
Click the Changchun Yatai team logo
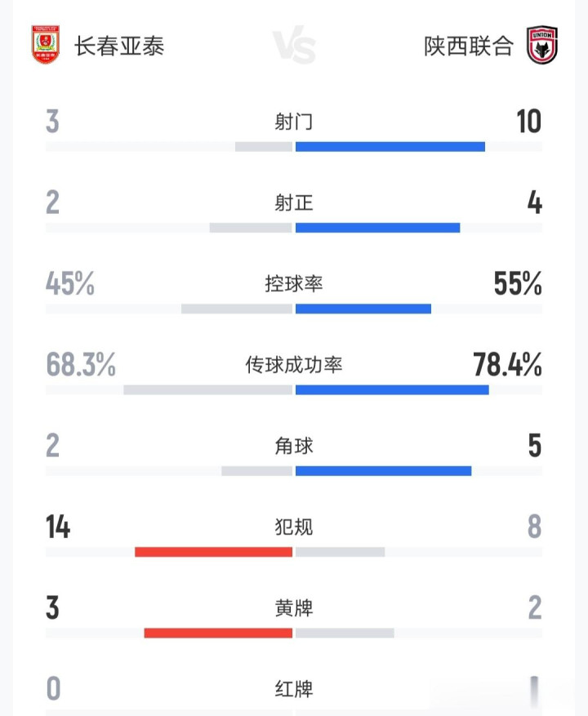[x=46, y=45]
